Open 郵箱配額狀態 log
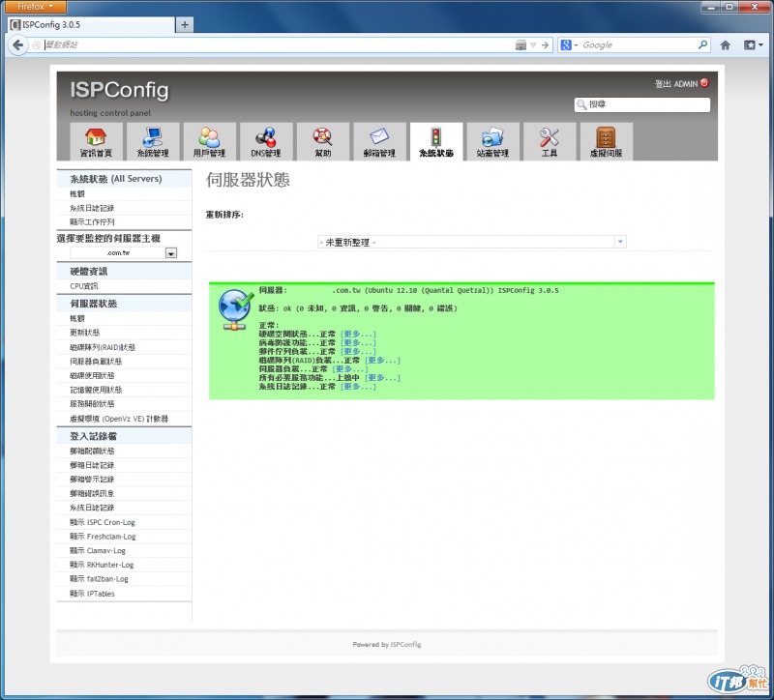 point(92,451)
